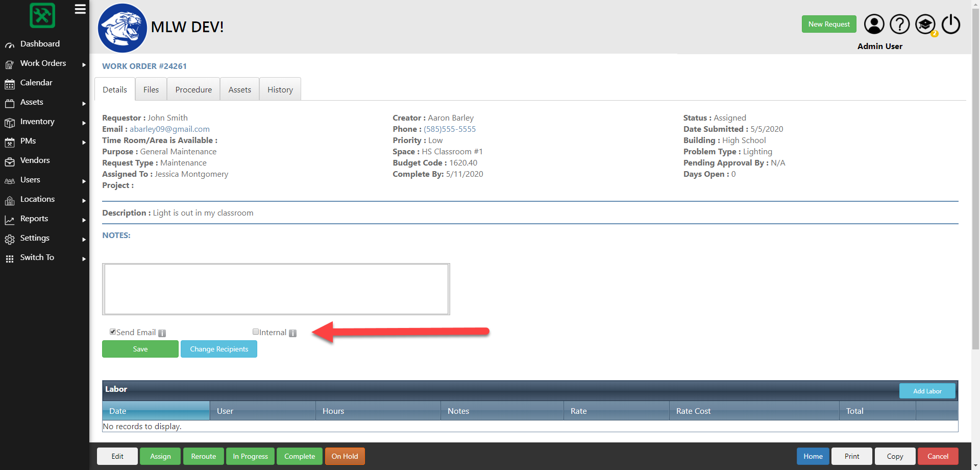This screenshot has width=980, height=470.
Task: Click inside the notes text area
Action: pos(276,289)
